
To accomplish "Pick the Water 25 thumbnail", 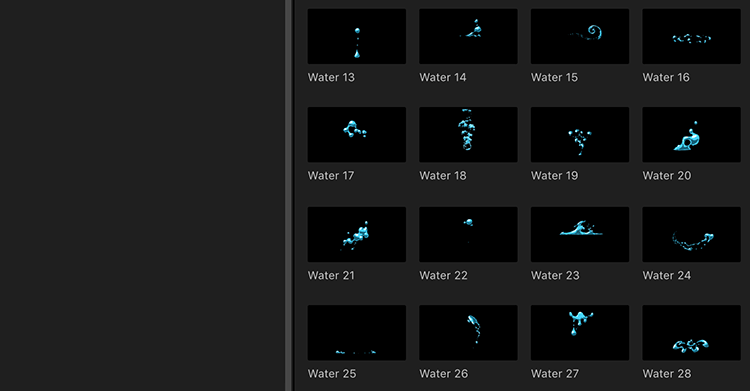I will pyautogui.click(x=357, y=333).
